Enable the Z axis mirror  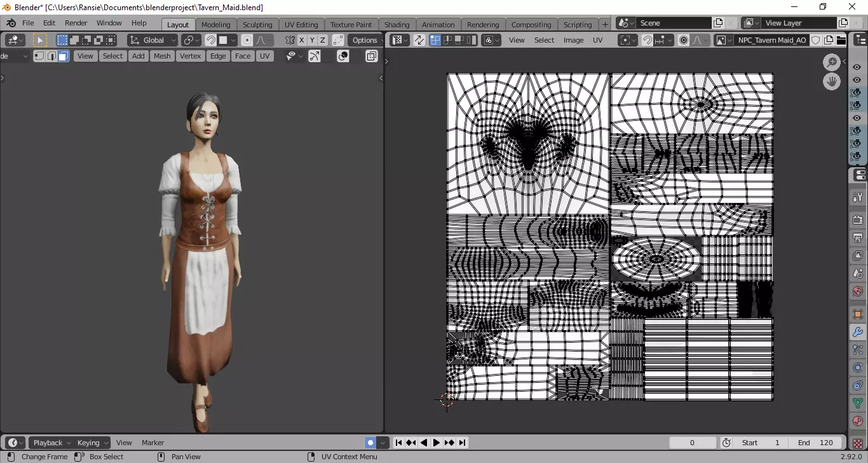(322, 40)
